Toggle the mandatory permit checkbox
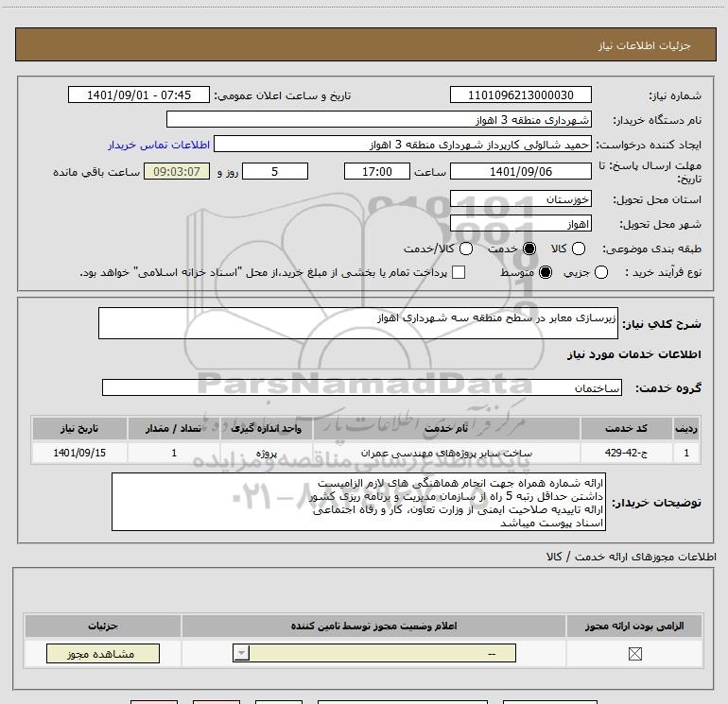The width and height of the screenshot is (728, 704). pyautogui.click(x=634, y=654)
